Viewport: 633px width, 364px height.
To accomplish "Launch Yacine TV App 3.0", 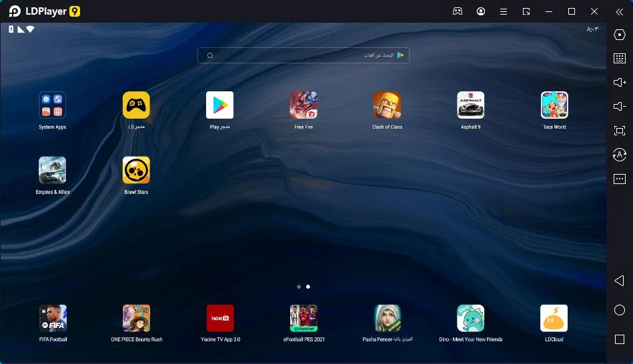I will point(220,319).
